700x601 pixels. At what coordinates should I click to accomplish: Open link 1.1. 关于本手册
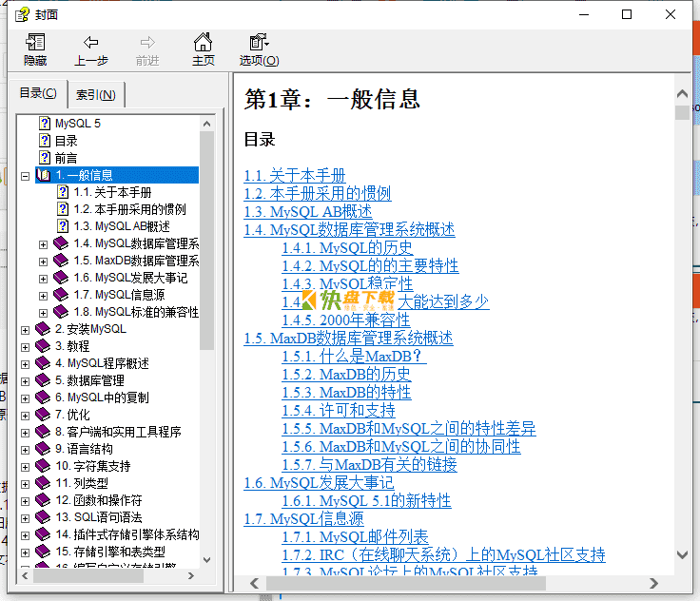pos(295,176)
